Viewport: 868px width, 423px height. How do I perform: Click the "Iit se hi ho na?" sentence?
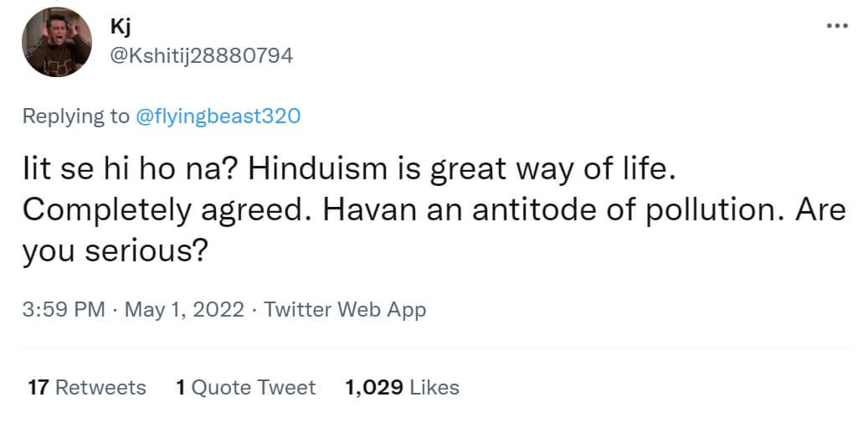click(117, 170)
